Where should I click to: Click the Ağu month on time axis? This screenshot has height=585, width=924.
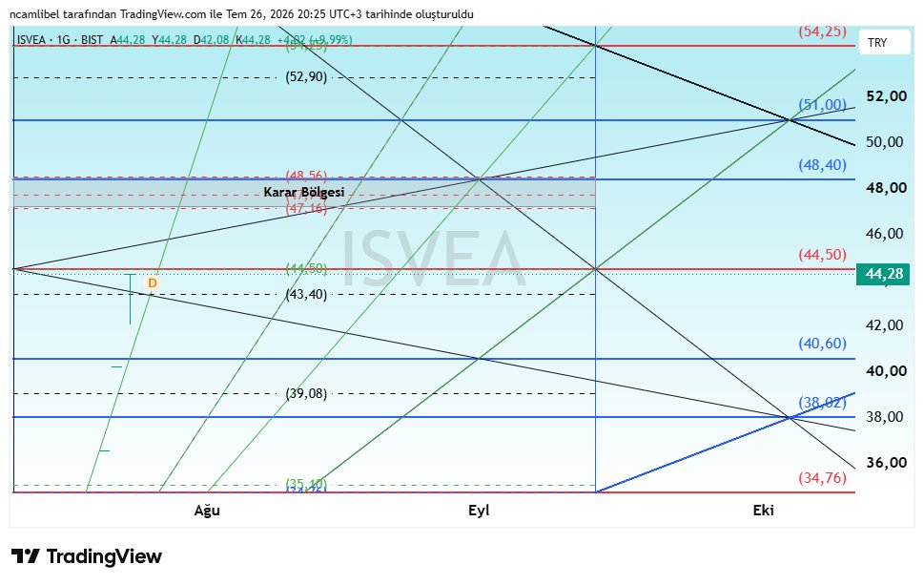(207, 511)
